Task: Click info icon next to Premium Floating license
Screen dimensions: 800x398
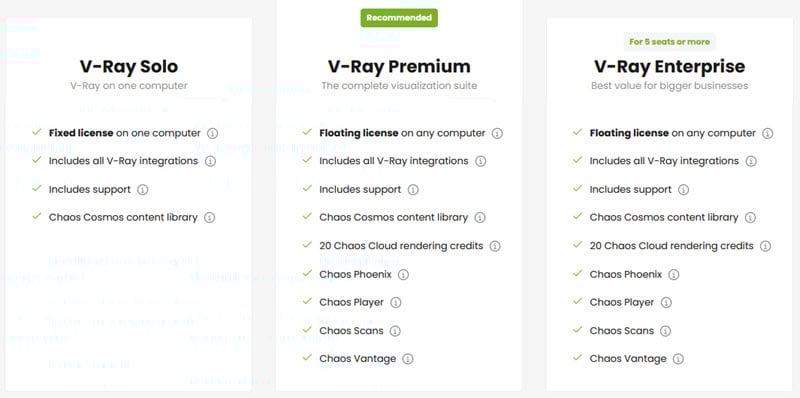Action: (497, 133)
